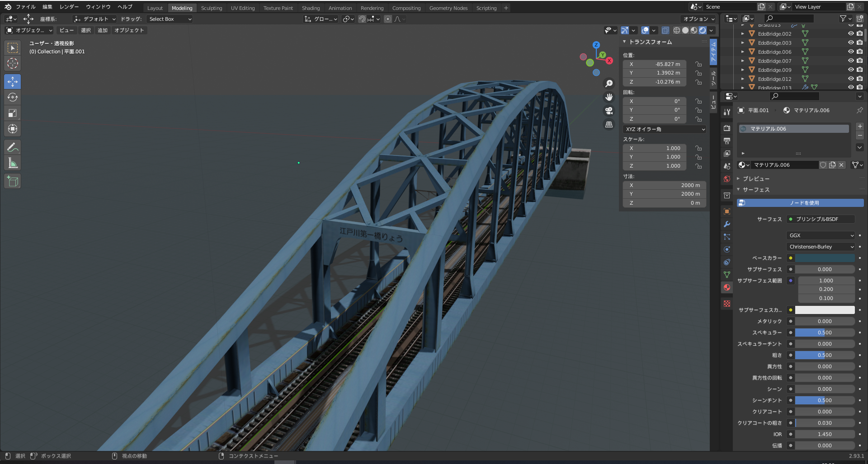Click the プリンシプルBSDF surface shader button
The width and height of the screenshot is (868, 464).
(821, 219)
